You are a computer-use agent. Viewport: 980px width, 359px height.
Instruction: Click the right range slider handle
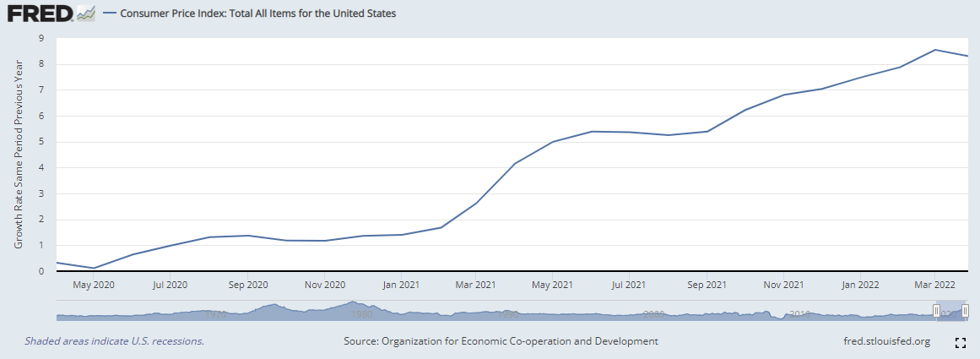pos(965,310)
